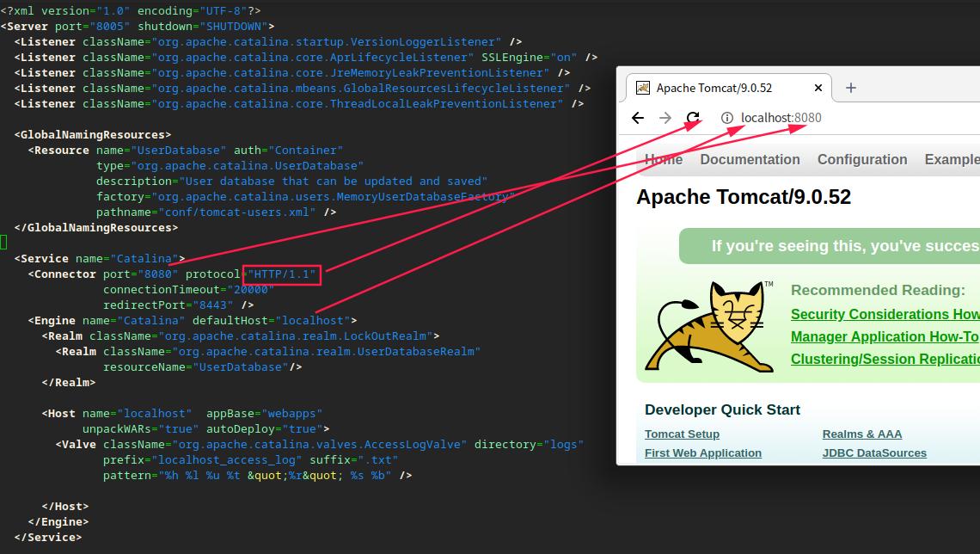Open the Security Considerations How link
This screenshot has height=554, width=980.
click(x=885, y=314)
